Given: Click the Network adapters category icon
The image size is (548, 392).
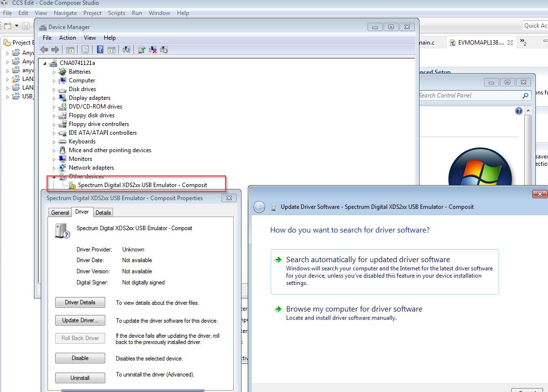Looking at the screenshot, I should coord(63,168).
